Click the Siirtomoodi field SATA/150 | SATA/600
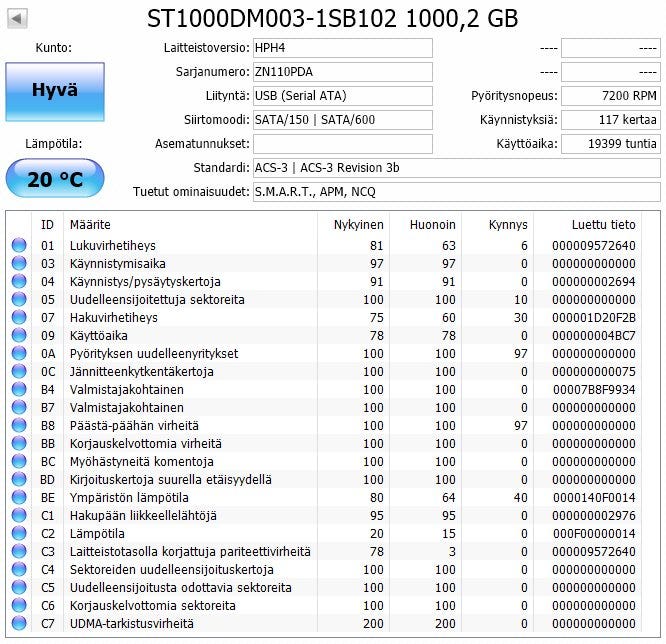Image resolution: width=666 pixels, height=644 pixels. point(343,120)
